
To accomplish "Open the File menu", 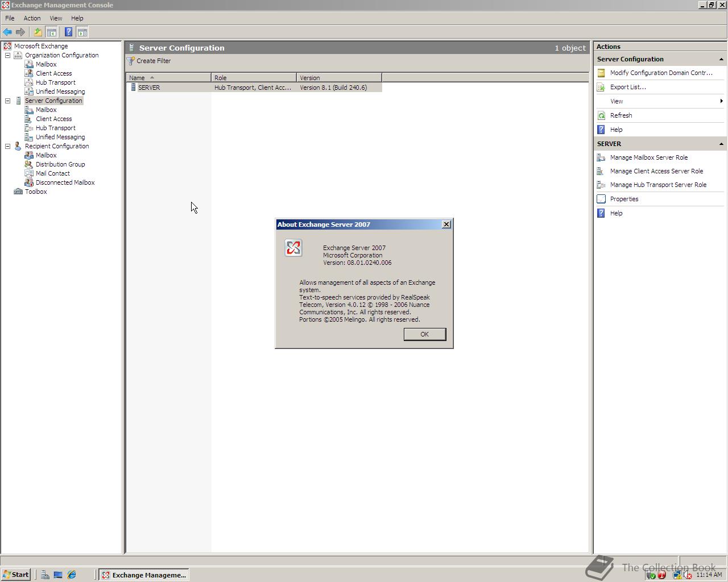I will tap(10, 18).
